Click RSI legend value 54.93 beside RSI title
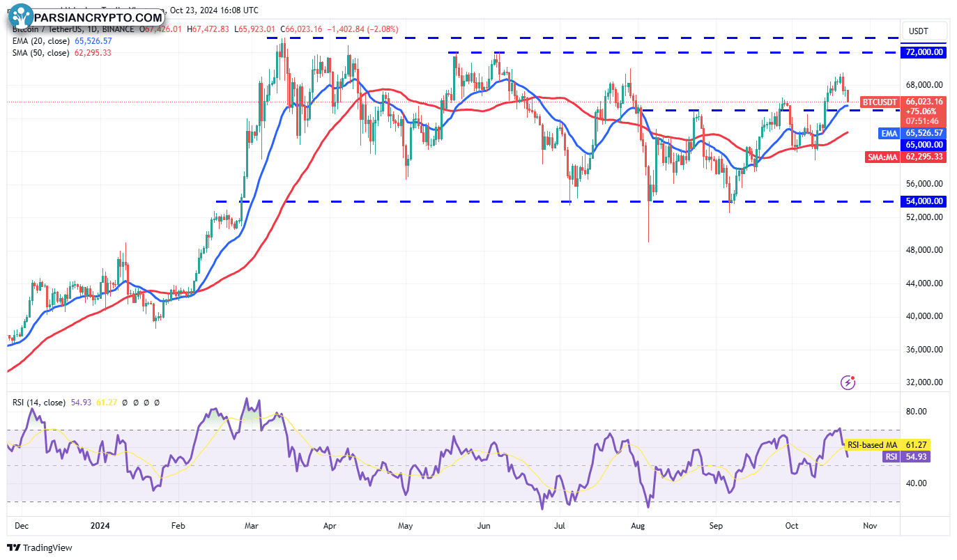 click(82, 403)
